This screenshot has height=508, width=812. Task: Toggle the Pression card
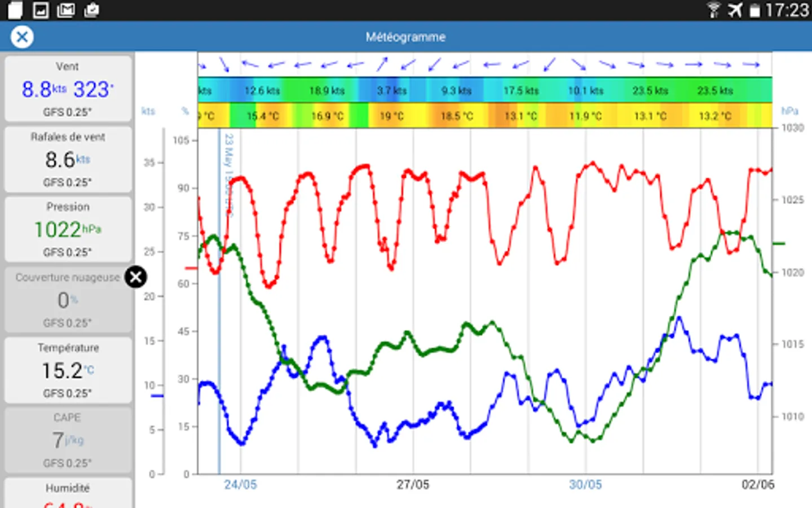pos(68,229)
